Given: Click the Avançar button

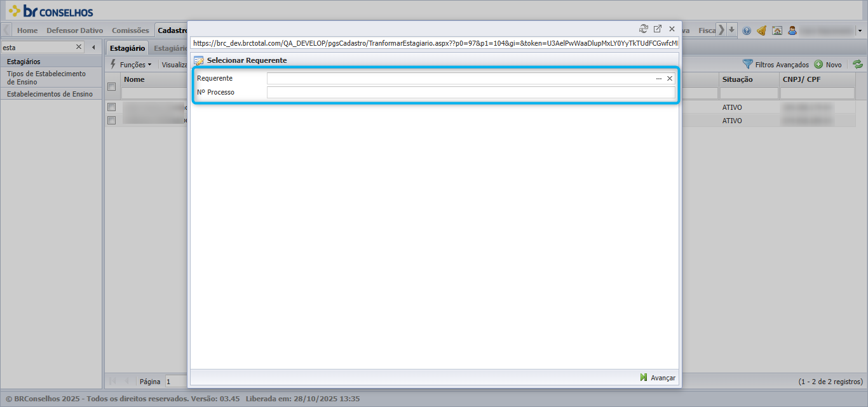Looking at the screenshot, I should (x=658, y=378).
